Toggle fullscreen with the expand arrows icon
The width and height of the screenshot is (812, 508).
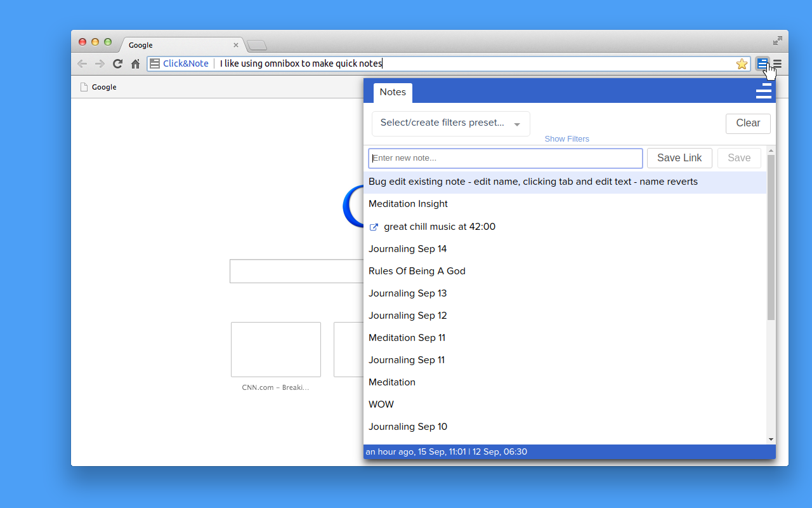tap(777, 41)
